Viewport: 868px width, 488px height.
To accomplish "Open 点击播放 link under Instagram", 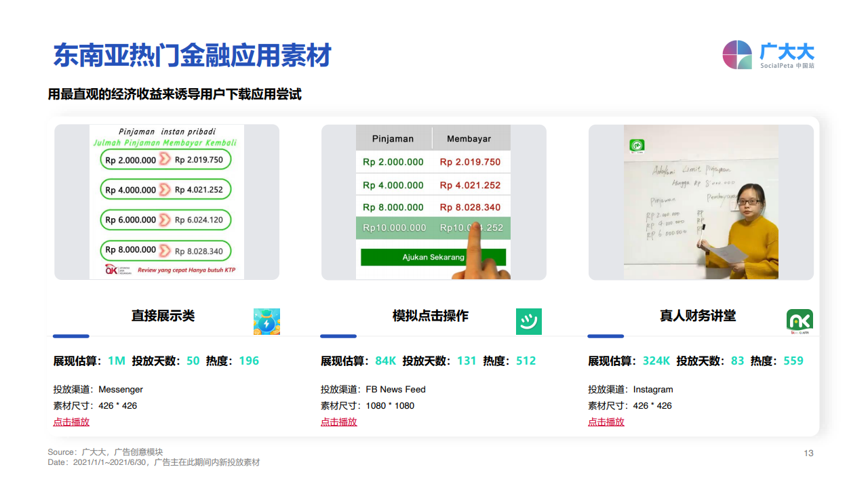I will click(x=606, y=422).
